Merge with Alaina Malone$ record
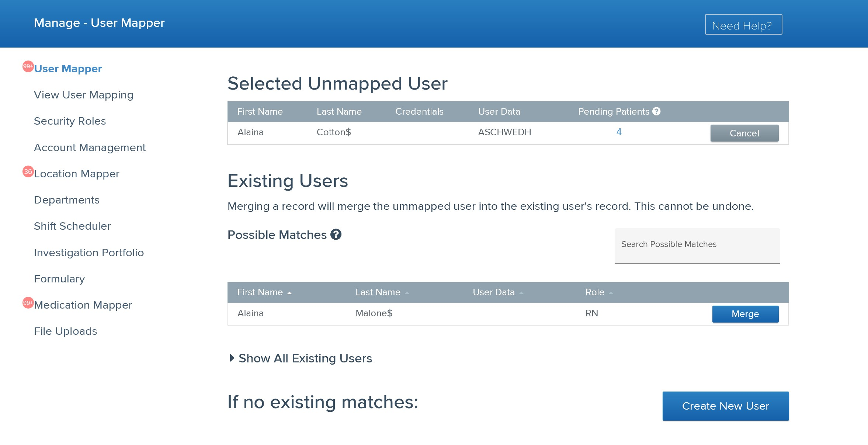 (x=745, y=314)
